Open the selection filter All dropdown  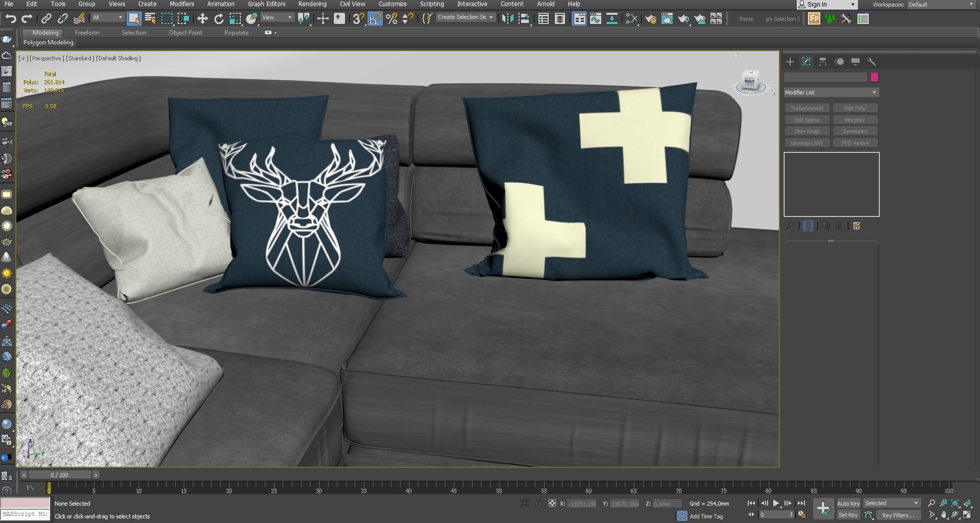click(x=108, y=17)
